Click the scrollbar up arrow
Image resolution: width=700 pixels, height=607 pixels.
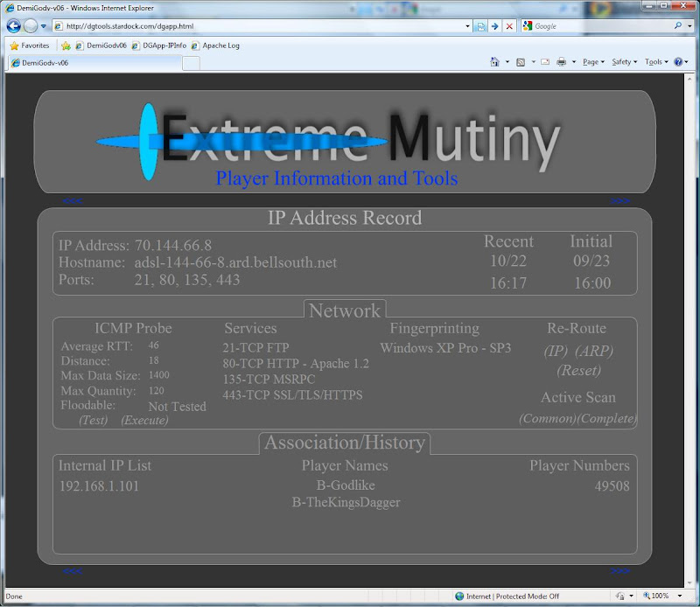tap(689, 78)
